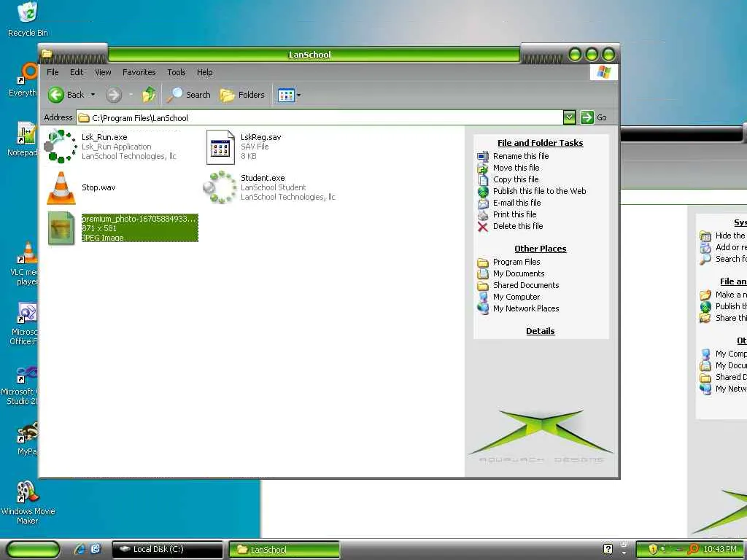This screenshot has height=560, width=747.
Task: Click the folder icon in LanSchool title bar
Action: (47, 53)
